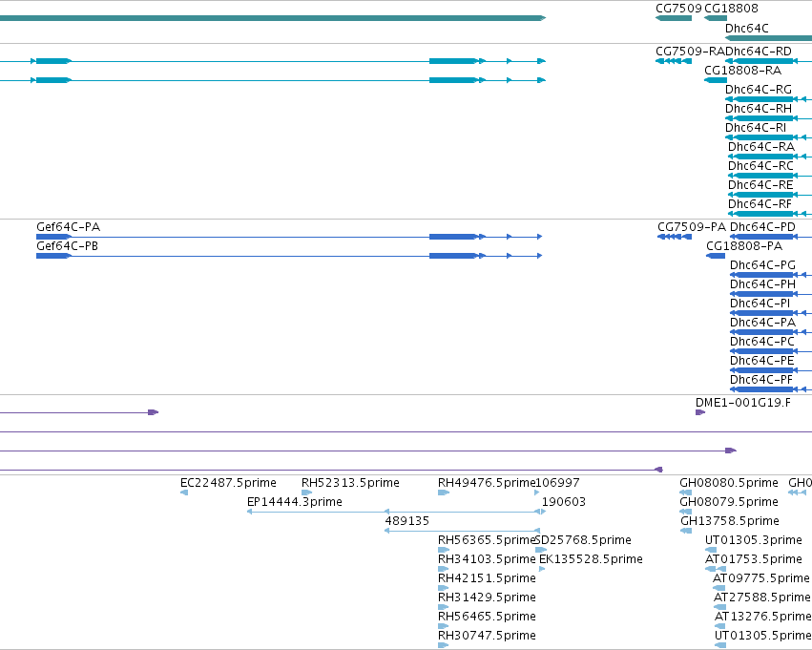Select feature 106997
Viewport: 812px width, 650px height.
coord(557,483)
